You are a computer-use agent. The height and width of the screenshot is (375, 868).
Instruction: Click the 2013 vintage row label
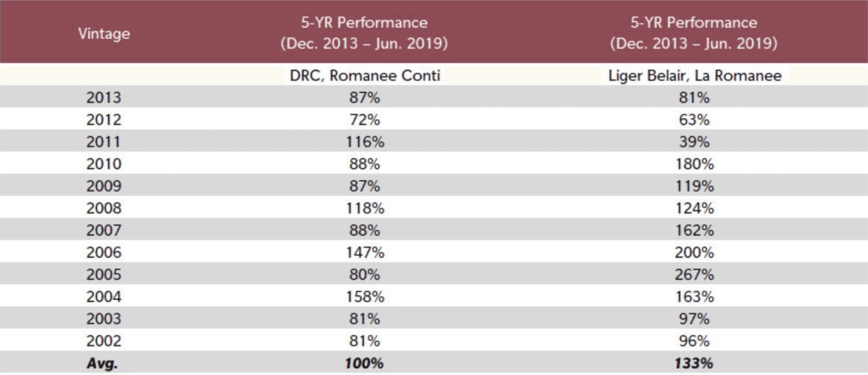(x=104, y=97)
